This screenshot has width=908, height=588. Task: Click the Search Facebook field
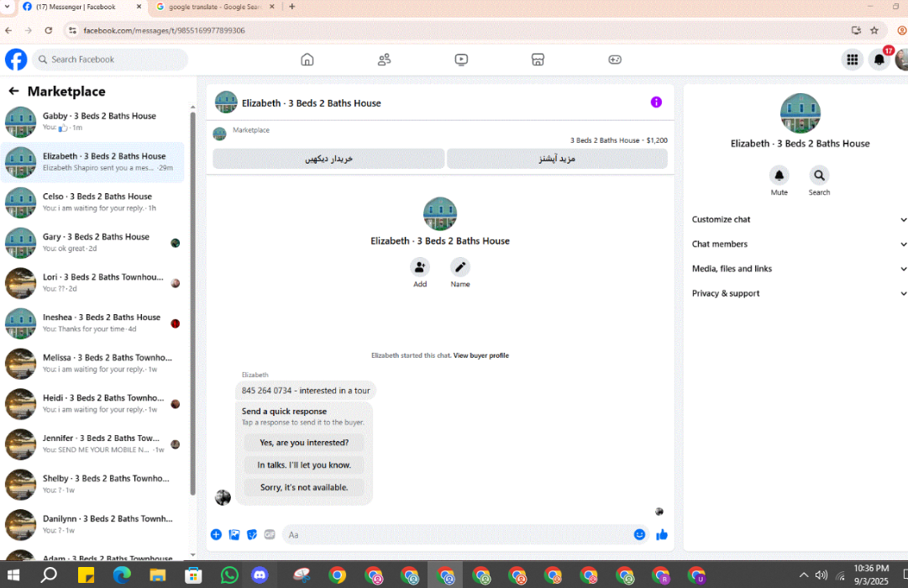point(110,60)
